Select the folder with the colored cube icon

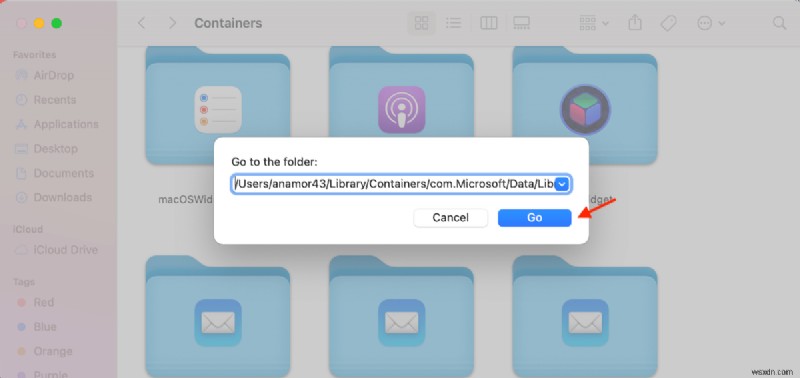tap(585, 106)
